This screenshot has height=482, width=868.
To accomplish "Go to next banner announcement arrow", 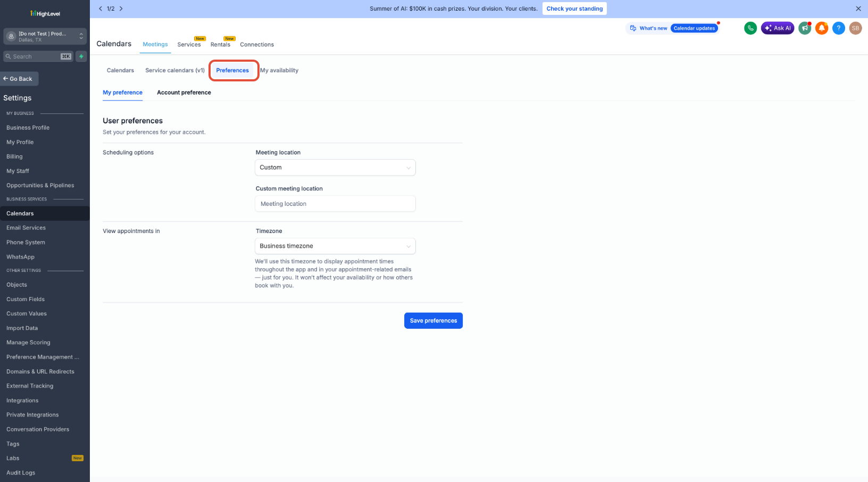I will pyautogui.click(x=121, y=9).
